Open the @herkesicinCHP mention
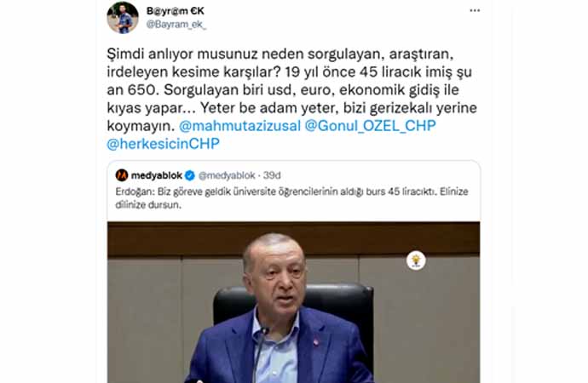This screenshot has height=383, width=588. (x=163, y=143)
